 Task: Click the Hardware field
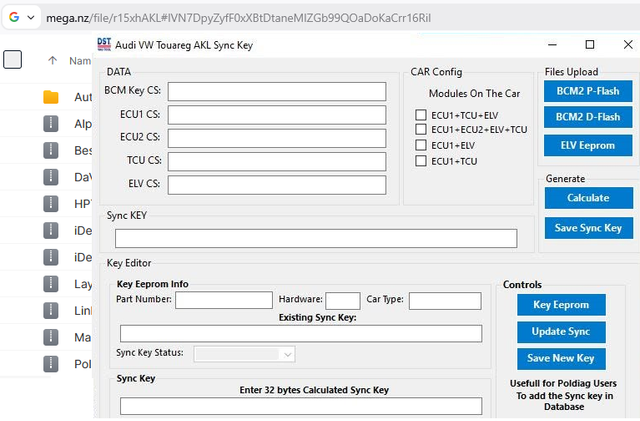coord(343,301)
